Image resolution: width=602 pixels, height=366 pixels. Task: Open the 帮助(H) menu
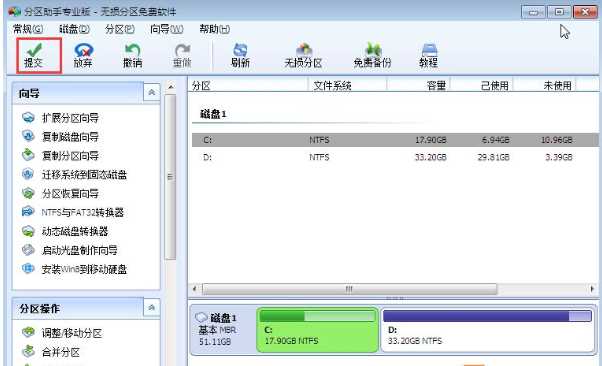(x=215, y=29)
